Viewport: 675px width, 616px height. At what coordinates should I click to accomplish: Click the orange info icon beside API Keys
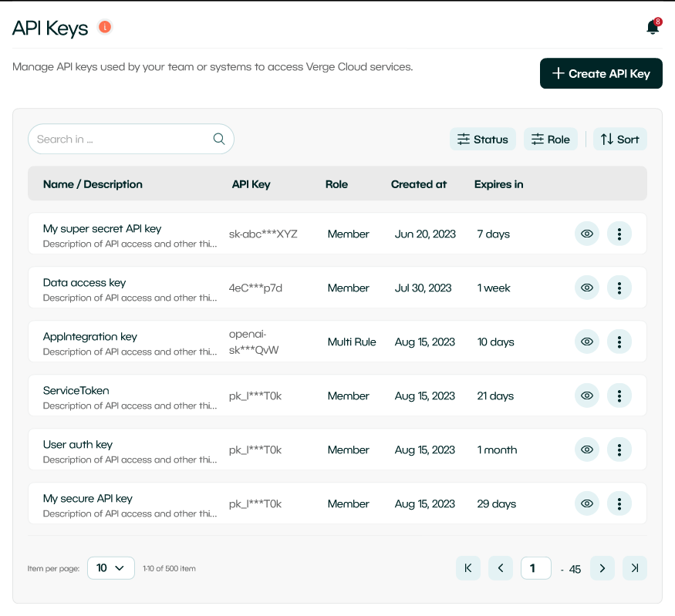click(105, 28)
